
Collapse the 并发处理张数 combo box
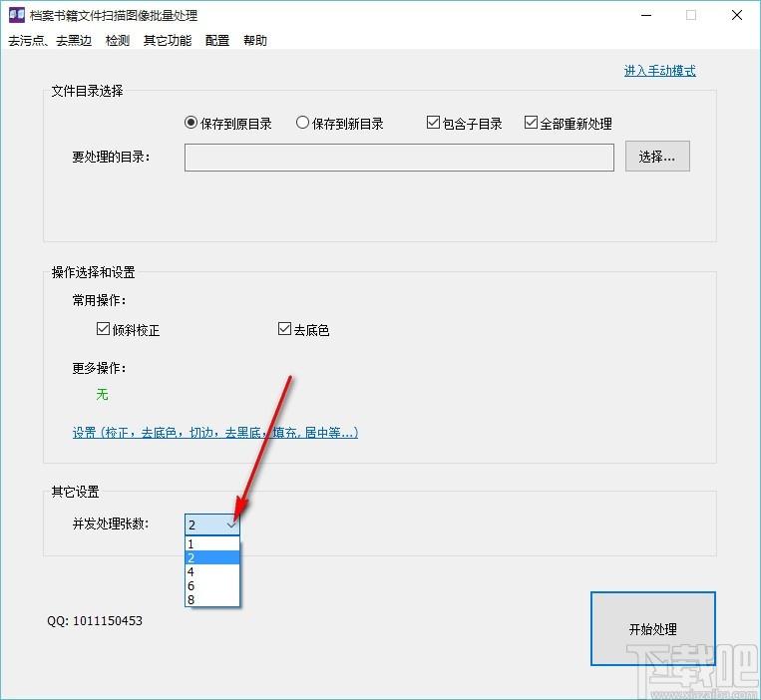[212, 525]
